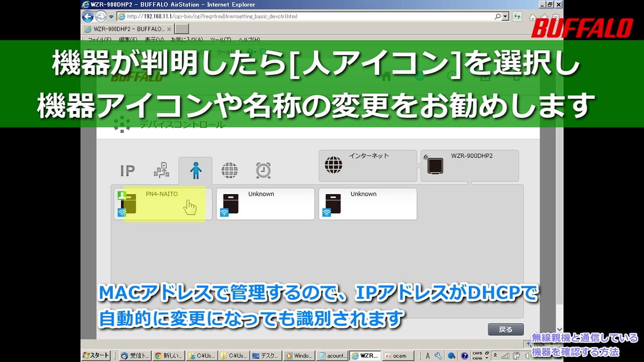Image resolution: width=644 pixels, height=362 pixels.
Task: Open a new blank browser tab
Action: 182,29
